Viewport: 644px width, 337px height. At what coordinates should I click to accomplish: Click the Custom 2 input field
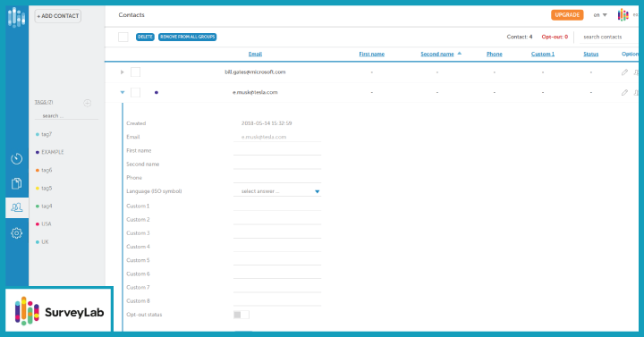pos(277,220)
